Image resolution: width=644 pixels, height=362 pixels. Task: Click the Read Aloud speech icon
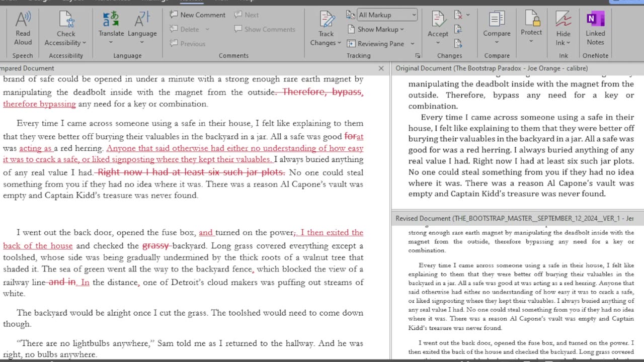[x=23, y=20]
